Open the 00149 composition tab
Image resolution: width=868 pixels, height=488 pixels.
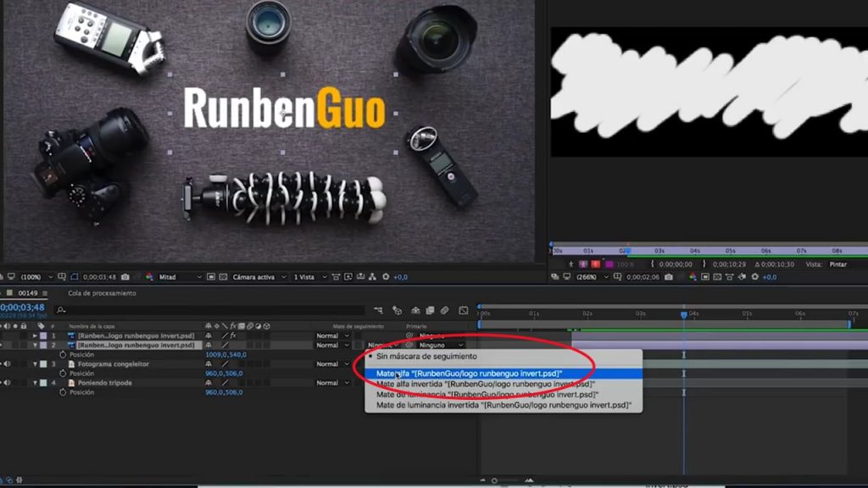point(28,293)
